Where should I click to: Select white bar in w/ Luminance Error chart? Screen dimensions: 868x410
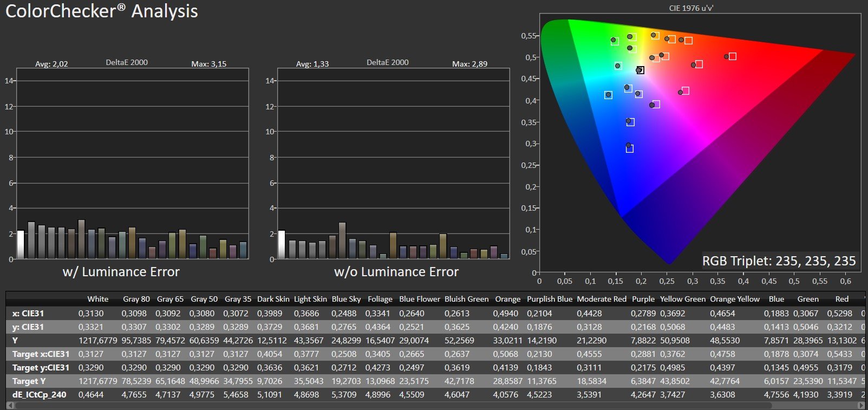click(21, 245)
